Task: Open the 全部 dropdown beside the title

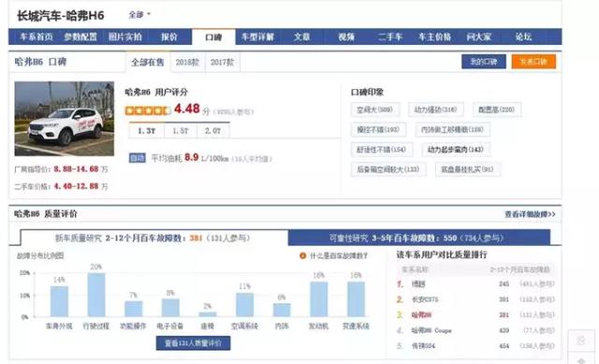Action: (x=139, y=15)
